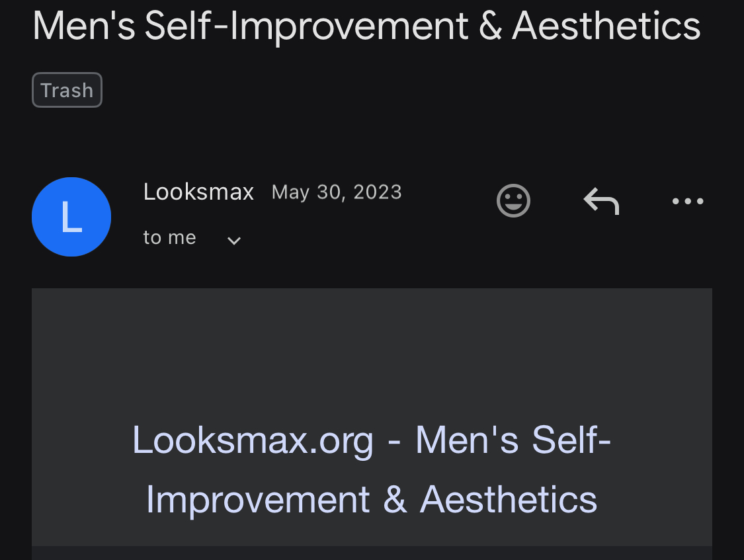The width and height of the screenshot is (744, 560).
Task: Add an emoji reaction to the email
Action: click(513, 200)
